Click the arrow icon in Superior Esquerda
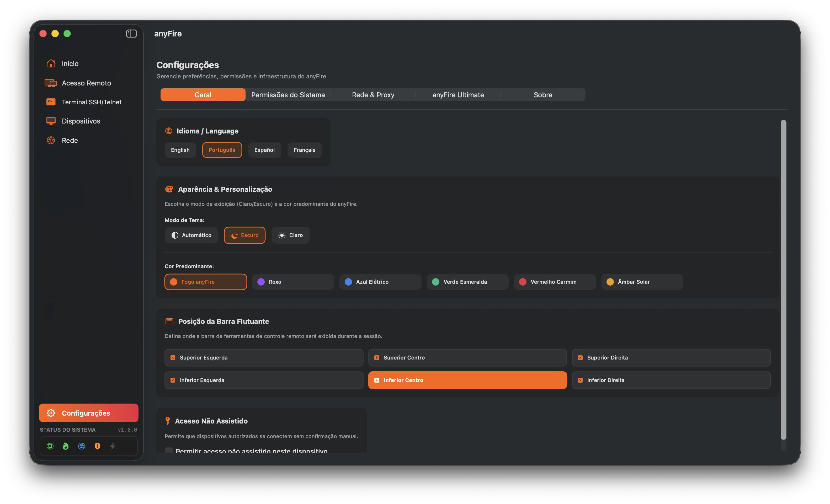 (x=173, y=358)
